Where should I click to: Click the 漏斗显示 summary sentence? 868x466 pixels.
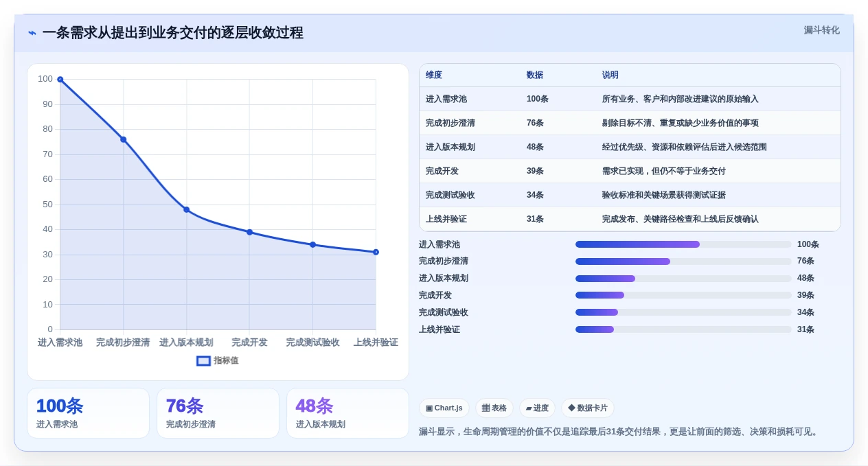620,432
